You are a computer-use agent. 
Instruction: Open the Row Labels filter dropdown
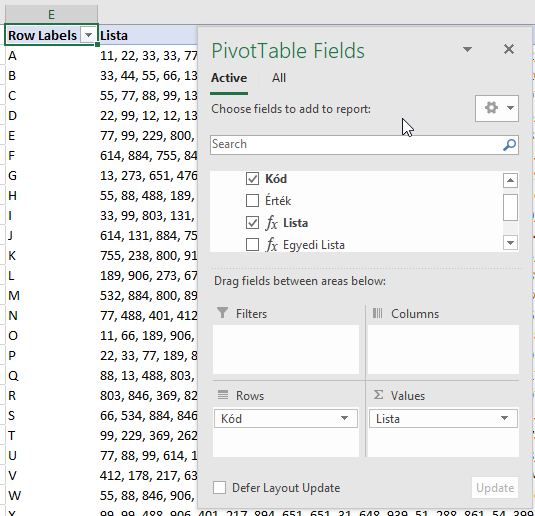(x=88, y=35)
